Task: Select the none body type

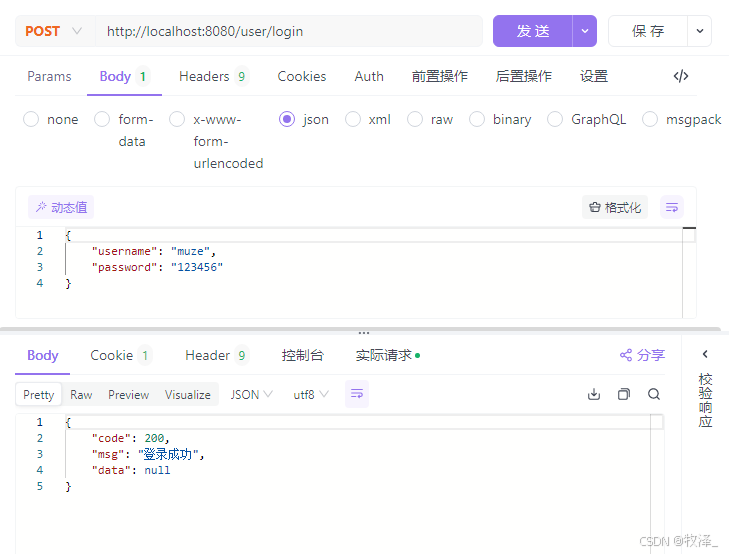Action: (51, 119)
